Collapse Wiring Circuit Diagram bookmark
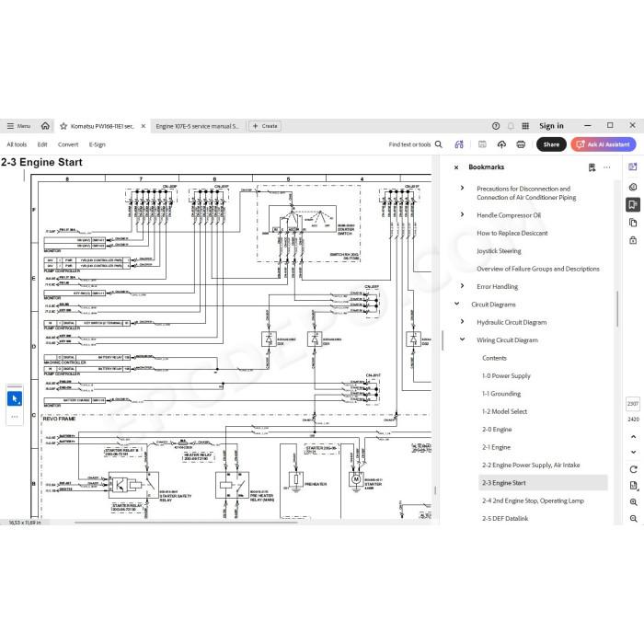Viewport: 644px width, 644px height. (462, 339)
